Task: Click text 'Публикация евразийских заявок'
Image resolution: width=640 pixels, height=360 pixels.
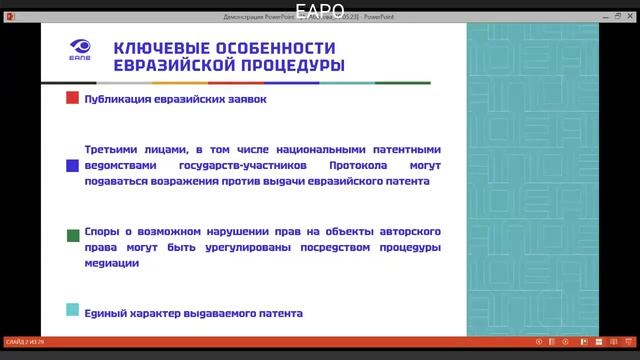Action: point(176,99)
